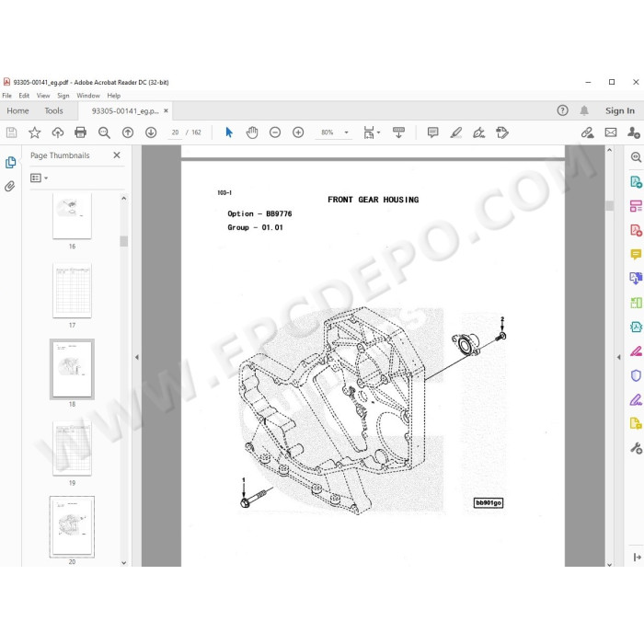Open the Share with others icon

click(x=634, y=132)
